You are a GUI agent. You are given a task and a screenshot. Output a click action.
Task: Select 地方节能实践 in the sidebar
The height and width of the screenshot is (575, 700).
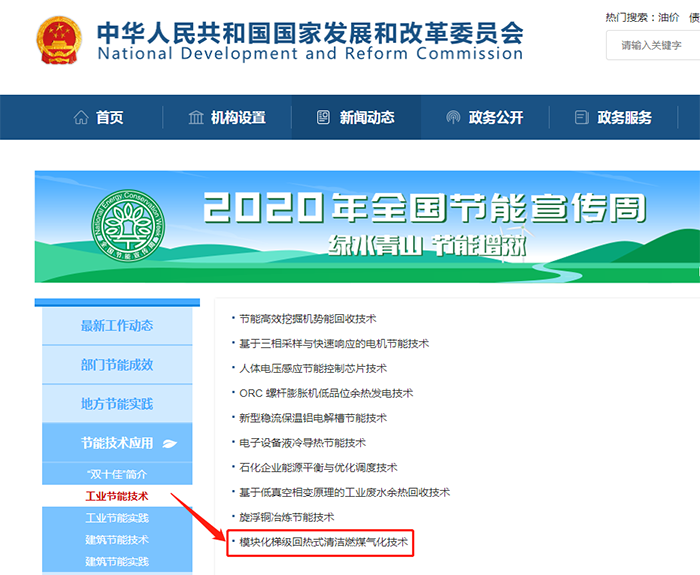(116, 404)
